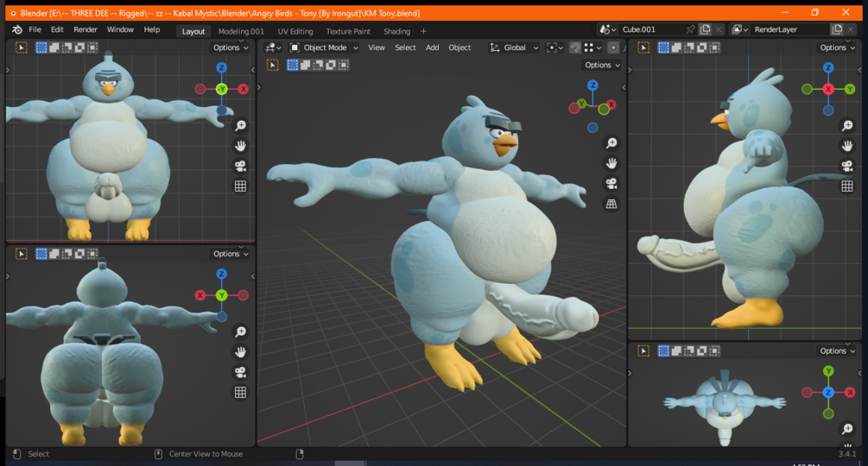The height and width of the screenshot is (466, 868).
Task: Click green Y axis gizmo in top-right viewport
Action: click(x=850, y=89)
